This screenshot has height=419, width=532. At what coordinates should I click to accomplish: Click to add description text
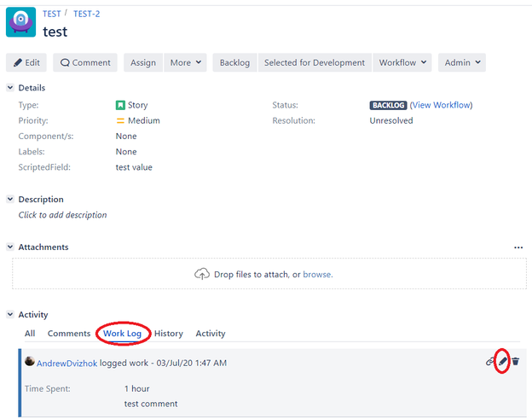[62, 215]
